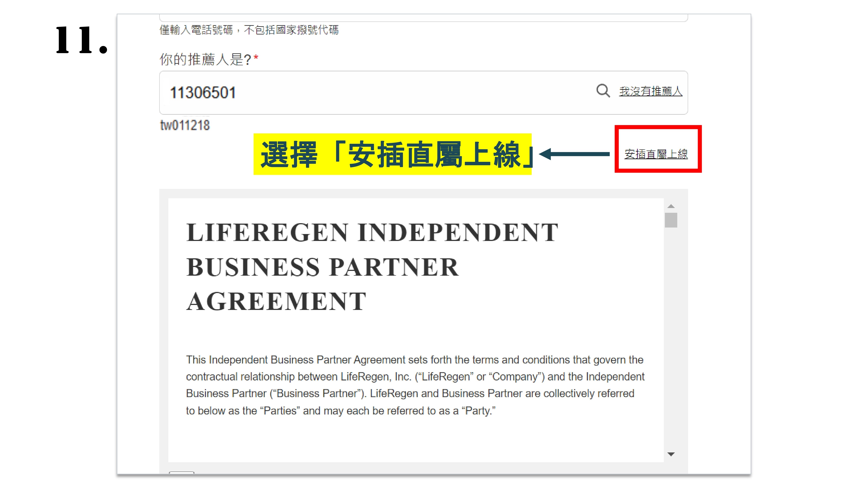Click the tw011218 text under referrer field

coord(185,125)
